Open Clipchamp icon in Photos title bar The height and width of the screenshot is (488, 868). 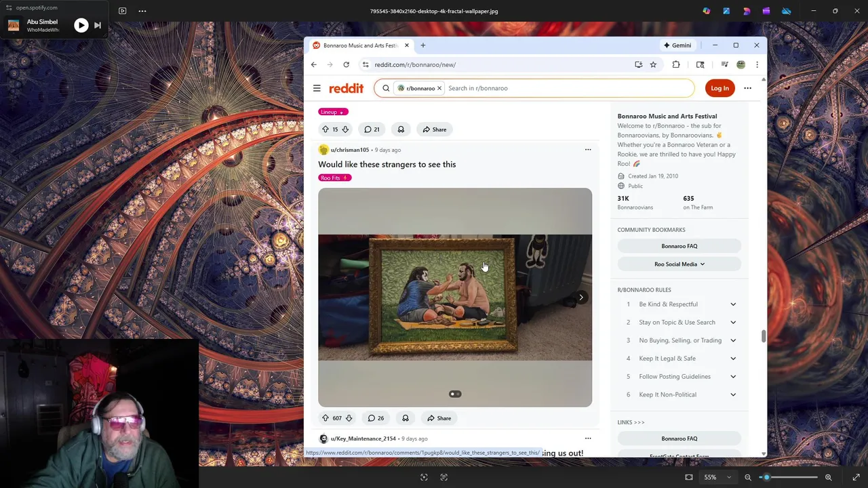coord(766,11)
